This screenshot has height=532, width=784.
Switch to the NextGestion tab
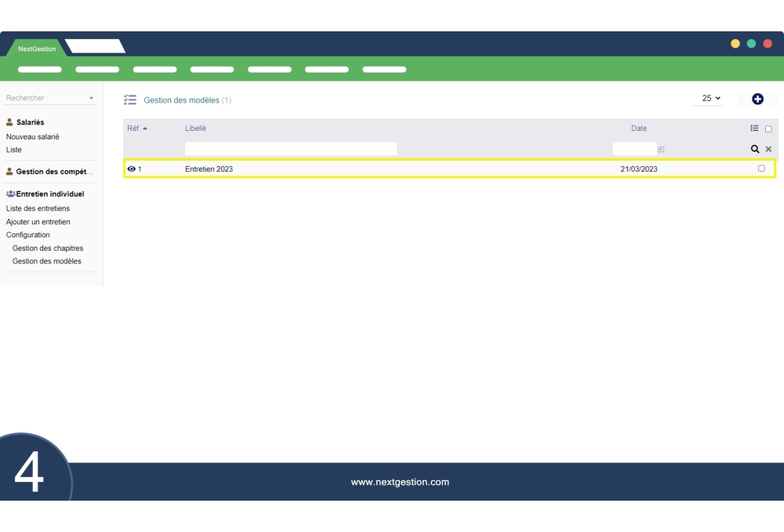(x=37, y=49)
